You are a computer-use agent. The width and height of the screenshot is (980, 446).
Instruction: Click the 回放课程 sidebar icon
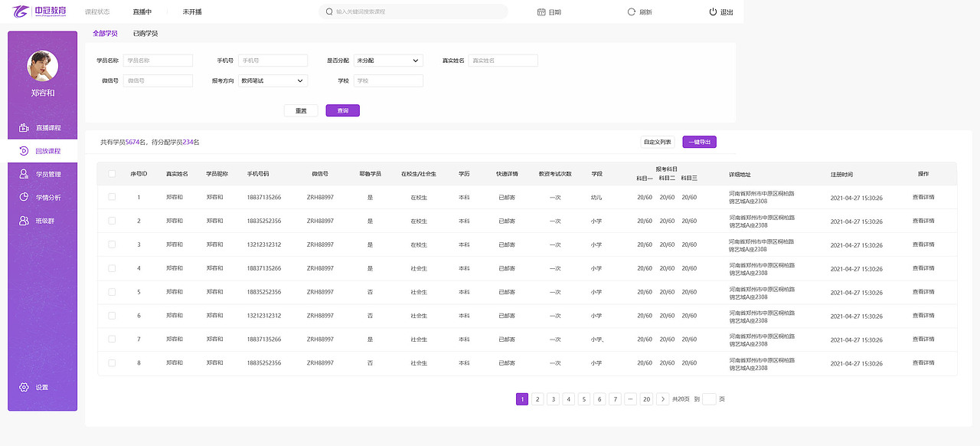pos(24,151)
